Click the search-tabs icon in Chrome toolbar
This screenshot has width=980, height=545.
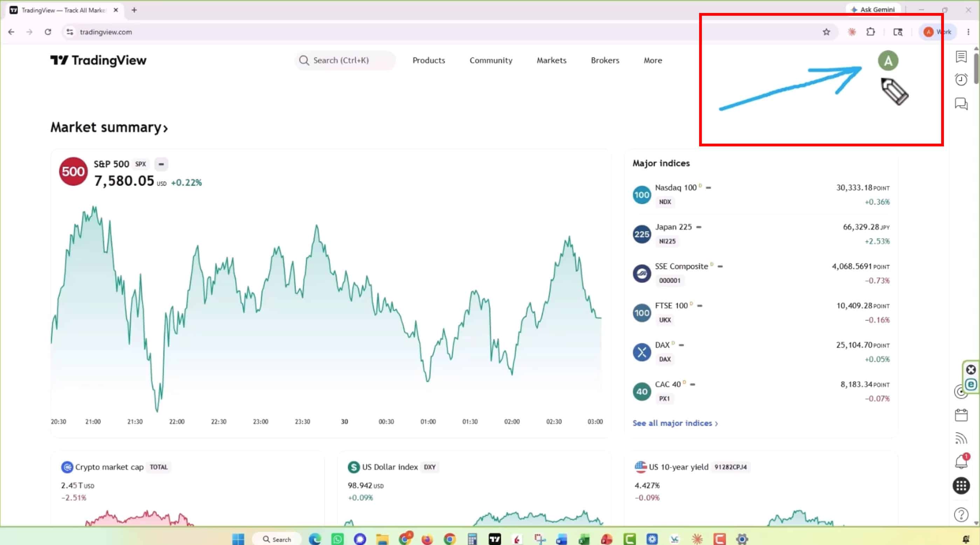[x=898, y=32]
